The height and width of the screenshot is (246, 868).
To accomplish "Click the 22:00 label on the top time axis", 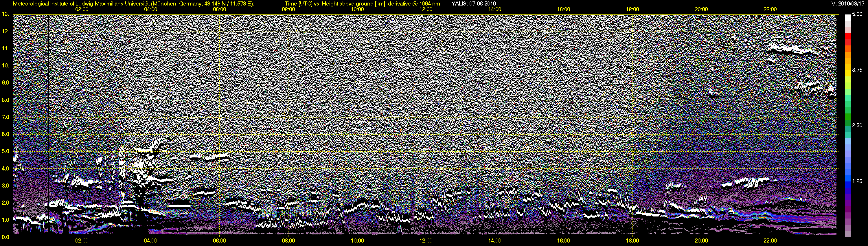I will pyautogui.click(x=770, y=10).
